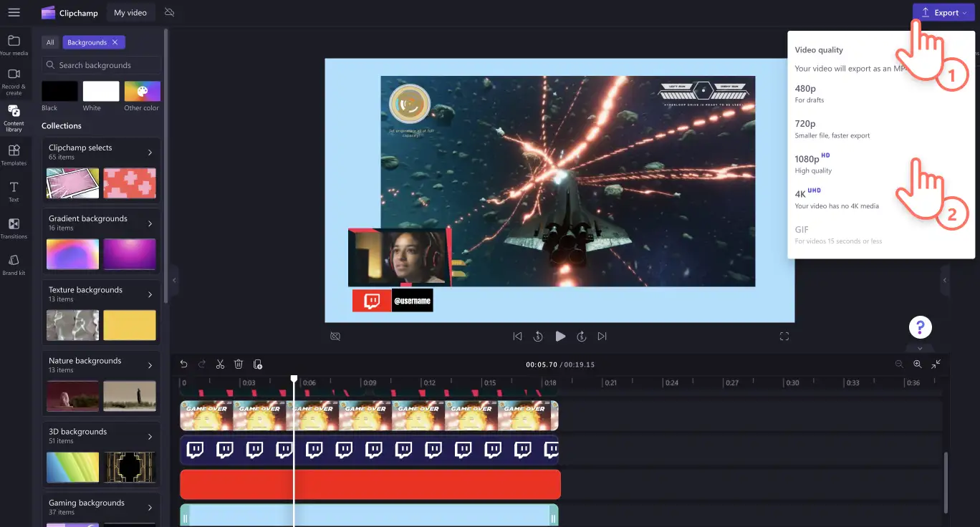Select the yellow texture background thumbnail

click(130, 325)
